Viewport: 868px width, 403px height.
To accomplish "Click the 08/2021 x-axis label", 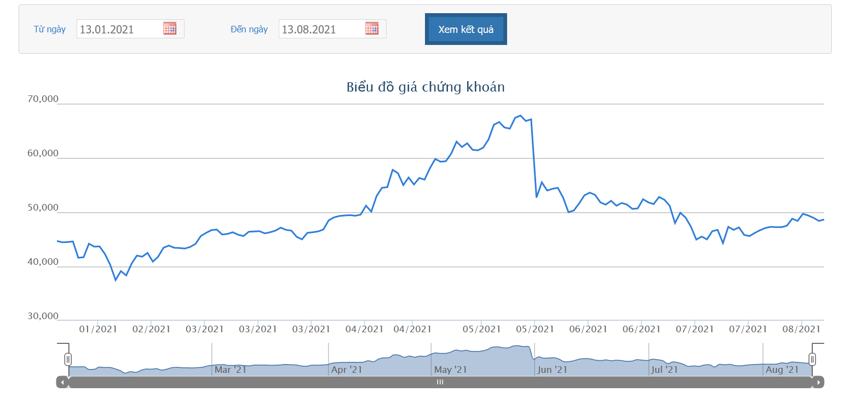I will pos(801,329).
